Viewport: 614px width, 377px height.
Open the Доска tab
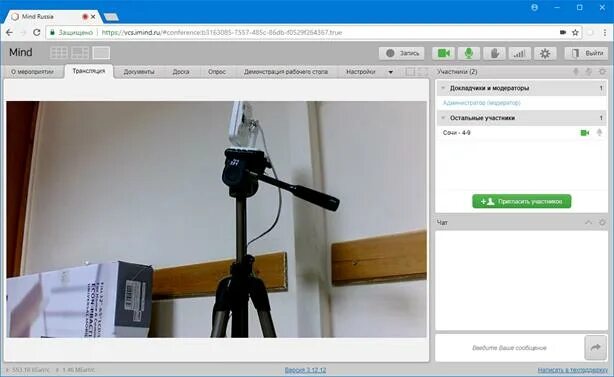click(181, 72)
